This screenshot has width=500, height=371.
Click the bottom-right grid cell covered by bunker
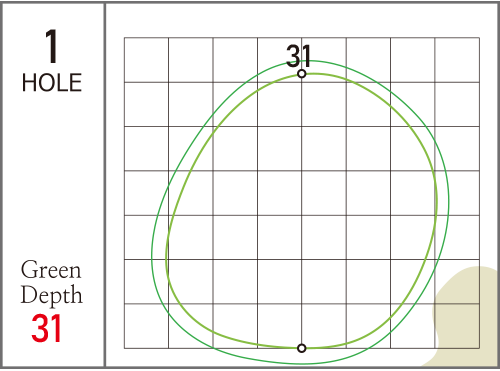point(457,326)
